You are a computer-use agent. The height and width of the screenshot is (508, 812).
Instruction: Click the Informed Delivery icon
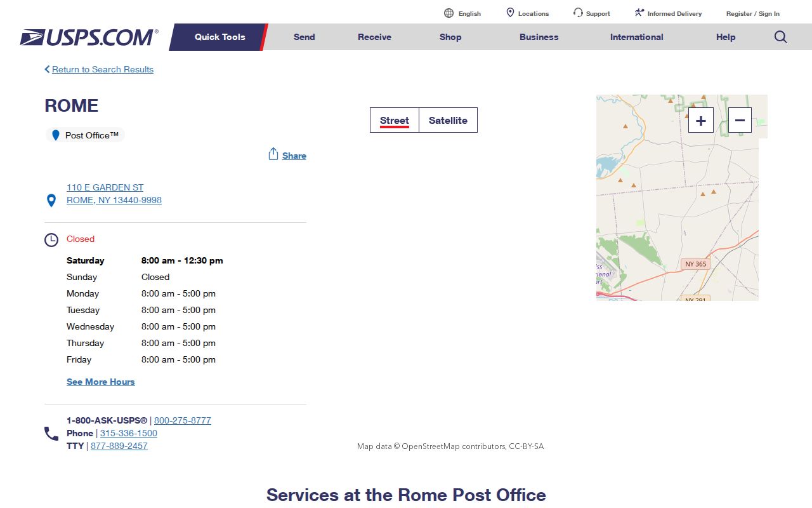click(639, 13)
